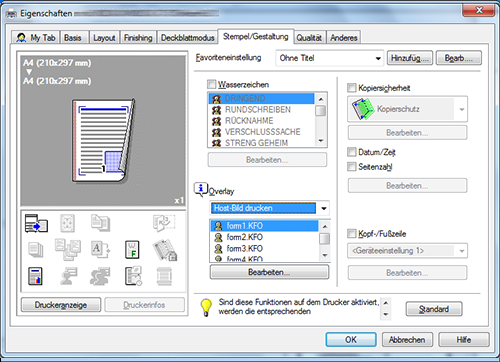Open Hilfe
Viewport: 500px width, 362px height.
[464, 340]
